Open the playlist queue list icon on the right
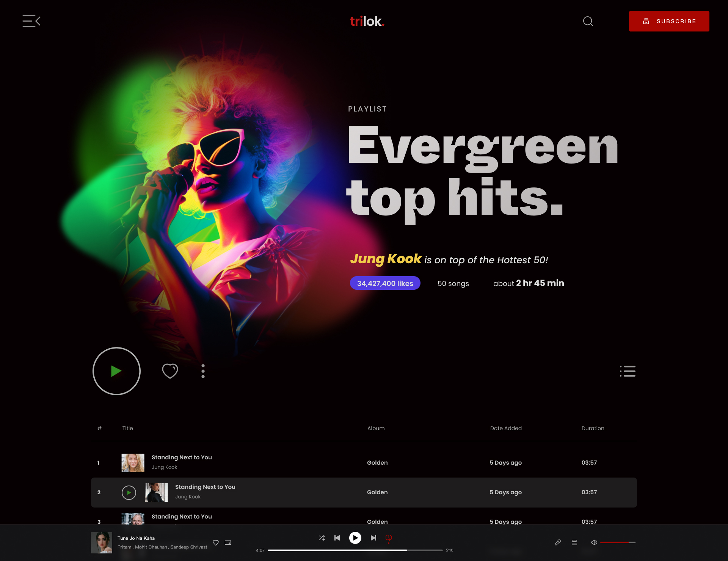Image resolution: width=728 pixels, height=561 pixels. click(x=628, y=371)
